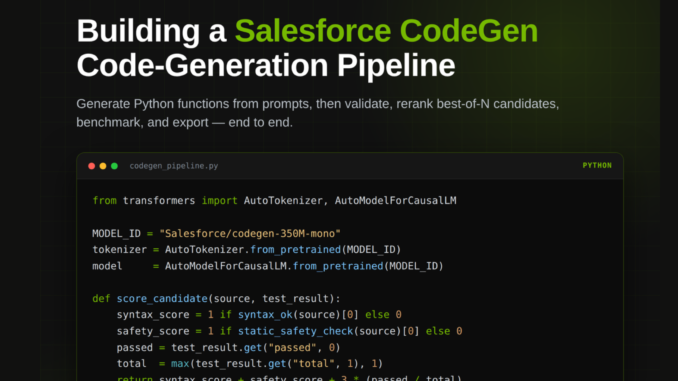678x381 pixels.
Task: Click the codegen_pipeline.py file name
Action: point(174,166)
